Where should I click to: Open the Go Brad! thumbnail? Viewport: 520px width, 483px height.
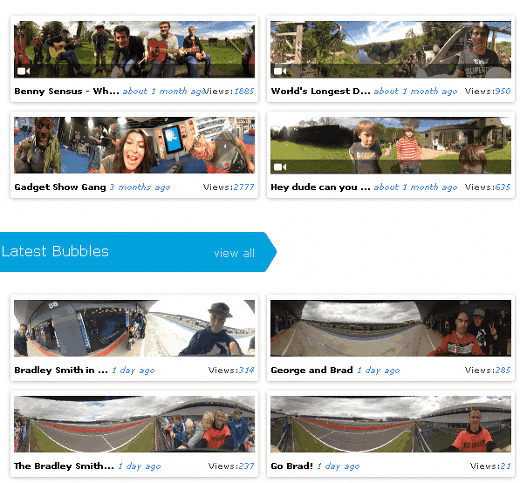pos(391,424)
